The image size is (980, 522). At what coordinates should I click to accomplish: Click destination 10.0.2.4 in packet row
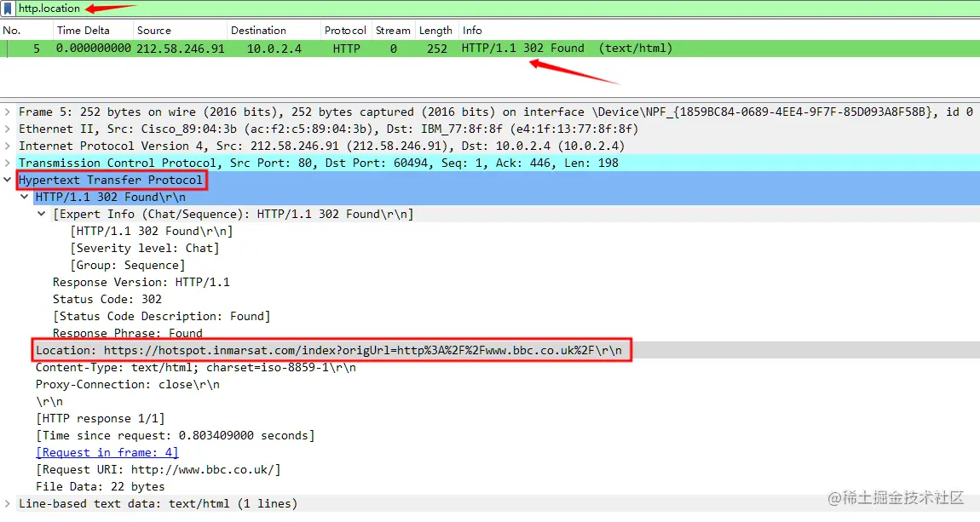(274, 48)
